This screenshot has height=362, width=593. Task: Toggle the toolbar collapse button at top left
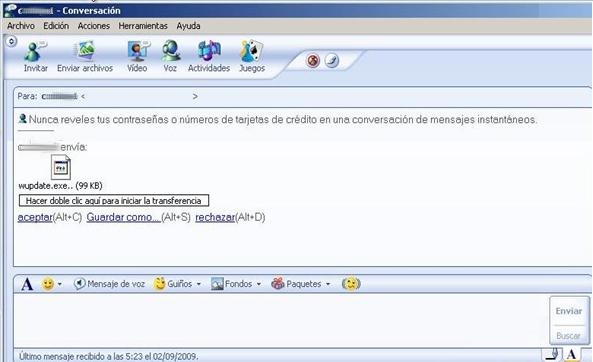[x=11, y=41]
